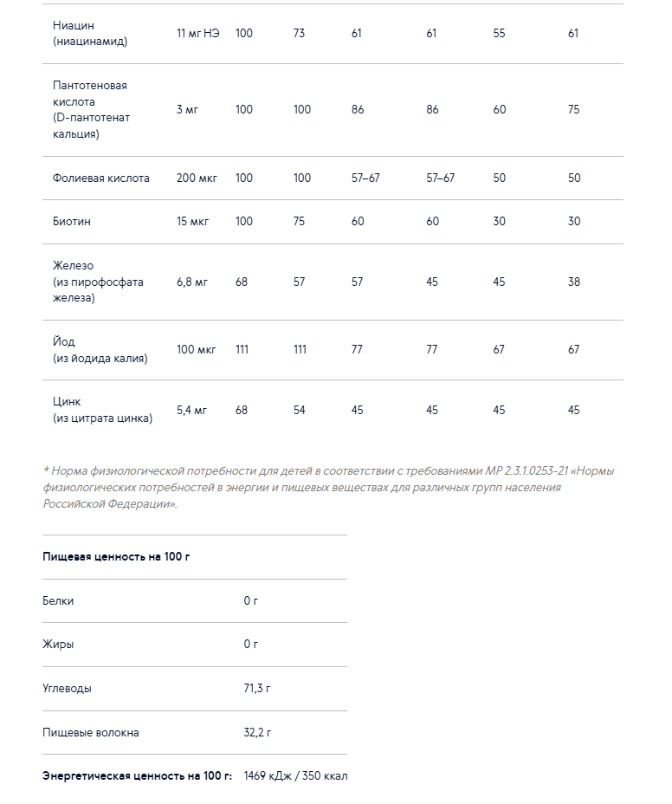This screenshot has width=672, height=804.
Task: Select the Пищевая ценность на 100 г heading
Action: click(x=116, y=557)
